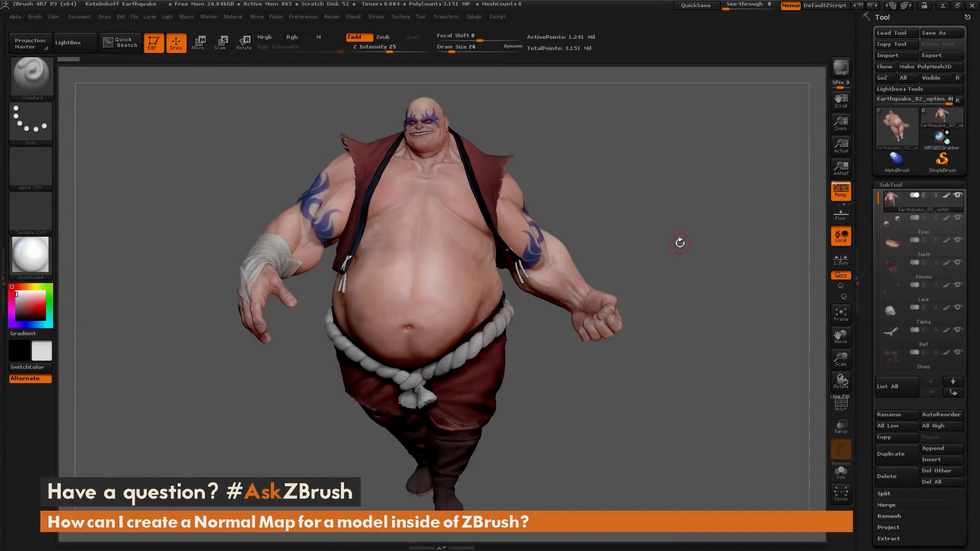980x551 pixels.
Task: Click the QuickSave button
Action: (696, 5)
